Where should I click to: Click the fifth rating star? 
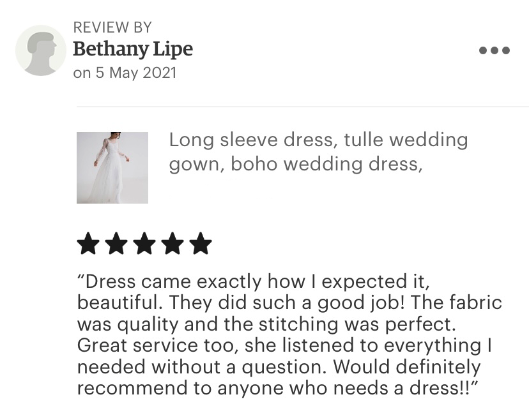coord(201,243)
